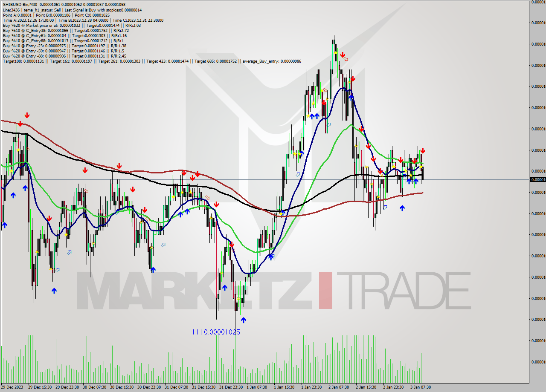Click the 'Target100: 0.00001131' text
The height and width of the screenshot is (392, 546).
click(x=23, y=61)
